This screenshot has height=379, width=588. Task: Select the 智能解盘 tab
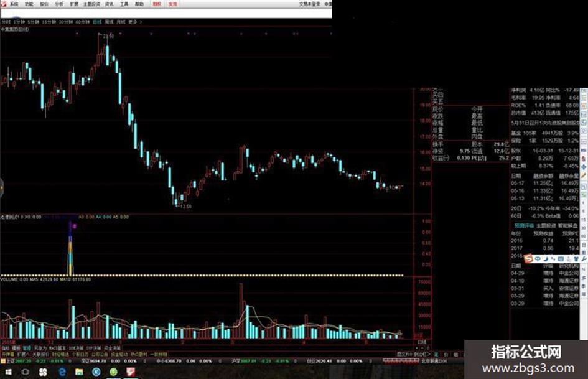click(568, 226)
